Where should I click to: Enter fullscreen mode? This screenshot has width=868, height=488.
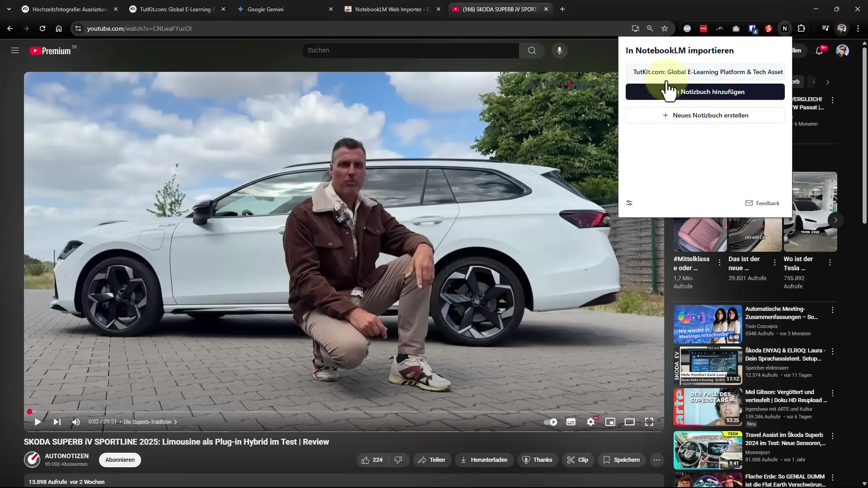649,422
